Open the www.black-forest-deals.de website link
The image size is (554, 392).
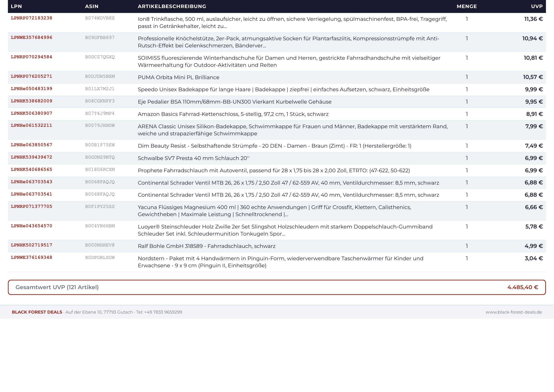(x=514, y=312)
